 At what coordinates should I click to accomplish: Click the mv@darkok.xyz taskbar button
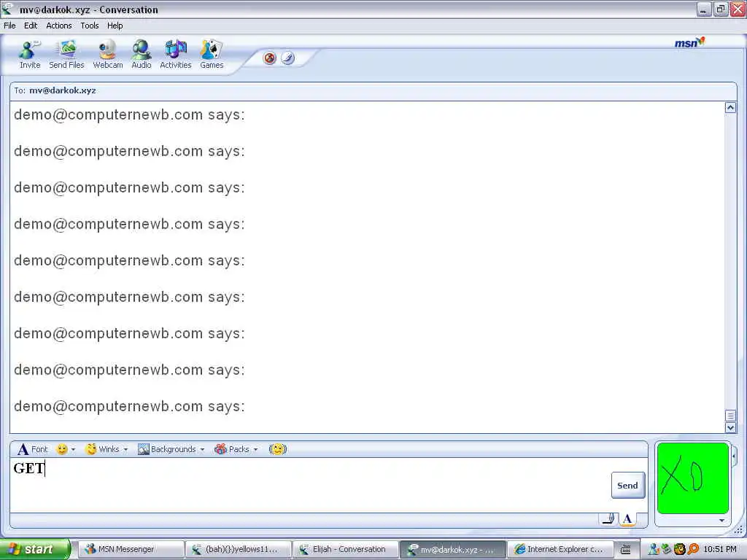pos(452,550)
